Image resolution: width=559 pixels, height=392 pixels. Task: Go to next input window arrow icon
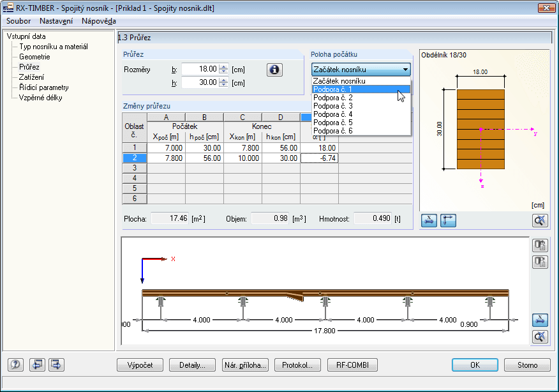click(x=56, y=365)
